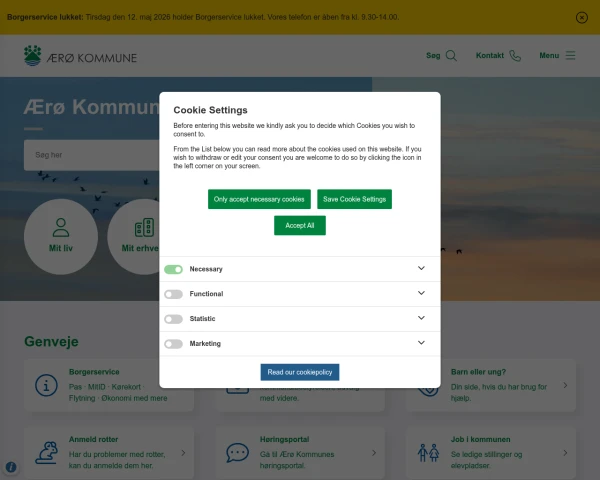Open the Kontakt header item

pos(498,56)
